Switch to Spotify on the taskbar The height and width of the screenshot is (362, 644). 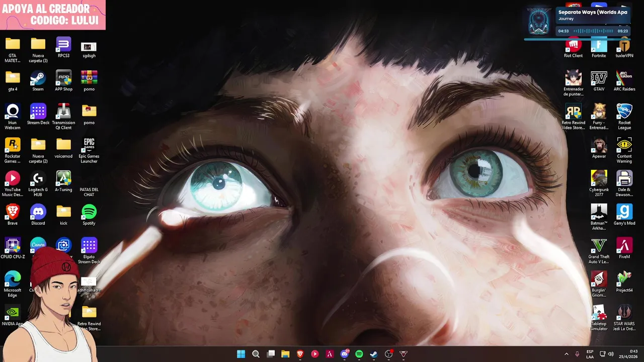[359, 354]
